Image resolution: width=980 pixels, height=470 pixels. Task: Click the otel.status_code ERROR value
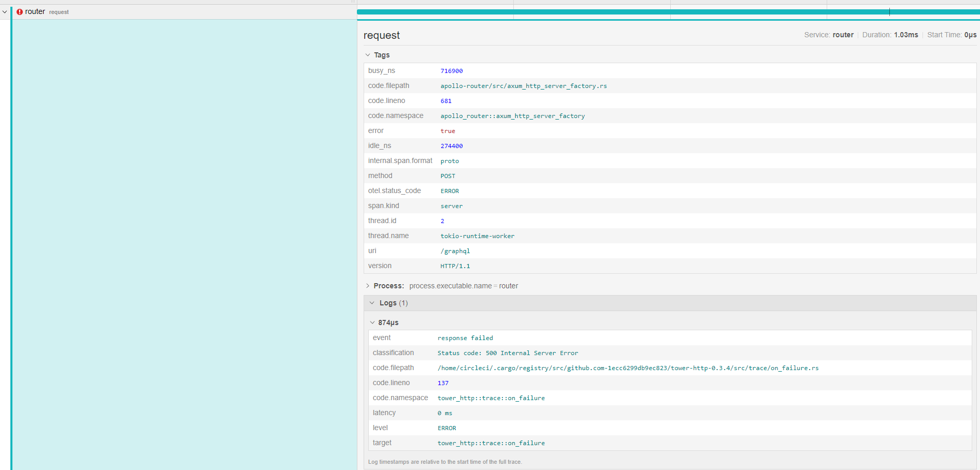pyautogui.click(x=450, y=191)
